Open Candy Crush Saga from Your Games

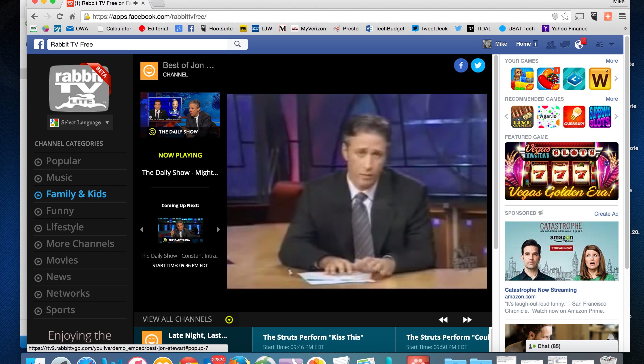[x=548, y=78]
